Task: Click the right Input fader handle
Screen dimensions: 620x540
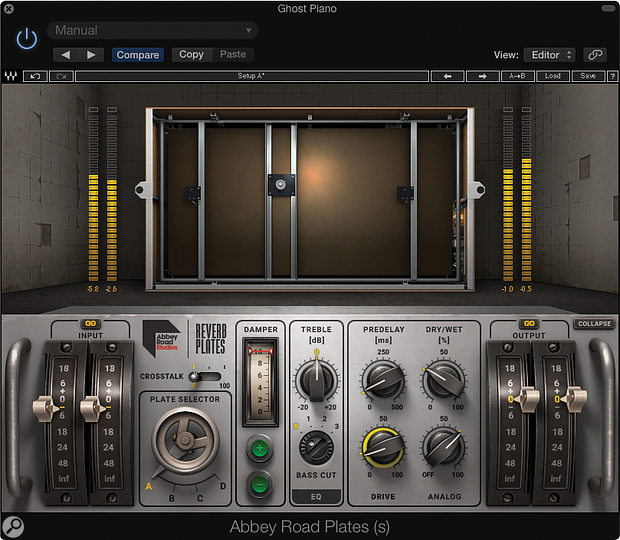Action: coord(91,408)
